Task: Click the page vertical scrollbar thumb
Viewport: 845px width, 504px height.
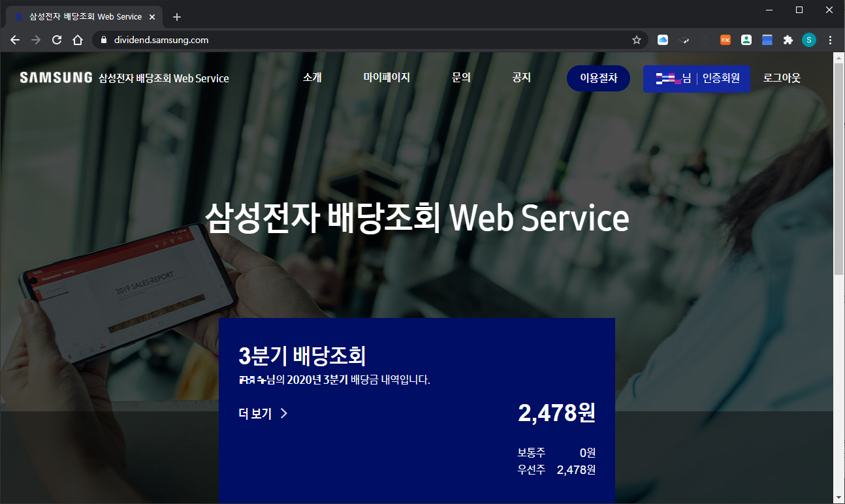Action: 839,168
